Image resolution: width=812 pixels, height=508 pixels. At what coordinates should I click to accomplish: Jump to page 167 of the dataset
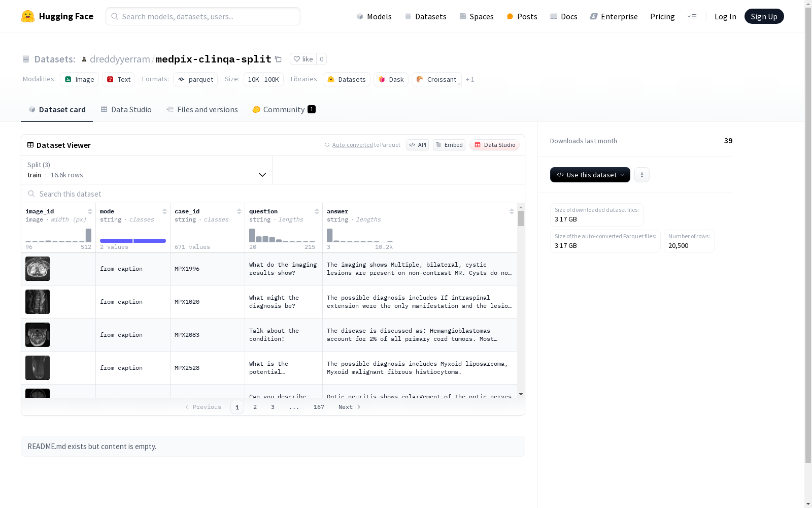[319, 407]
